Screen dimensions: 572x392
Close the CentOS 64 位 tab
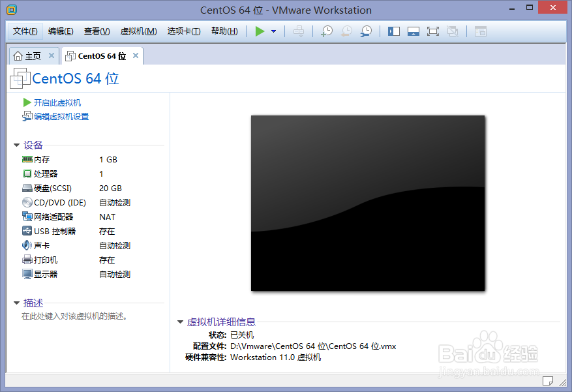[136, 55]
